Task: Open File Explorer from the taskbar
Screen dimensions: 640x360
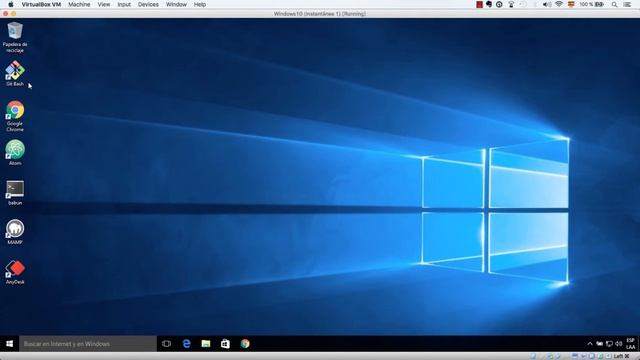Action: pyautogui.click(x=206, y=344)
